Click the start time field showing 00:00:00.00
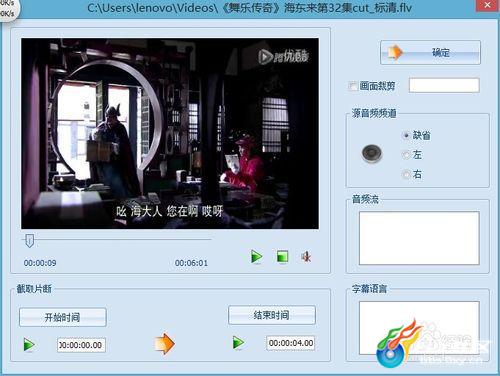The image size is (500, 376). tap(81, 345)
